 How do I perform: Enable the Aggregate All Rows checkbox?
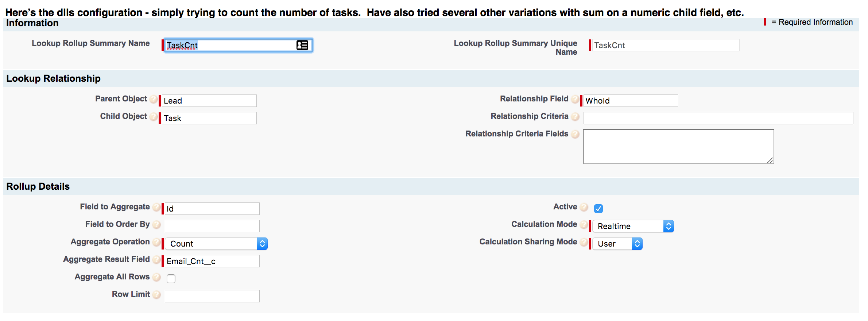(x=171, y=278)
